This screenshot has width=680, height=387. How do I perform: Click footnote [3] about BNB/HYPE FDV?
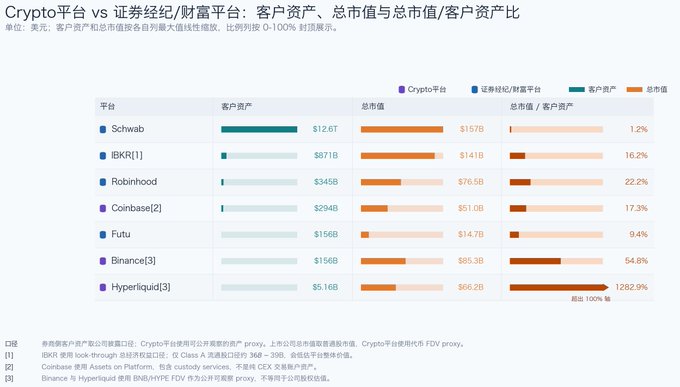point(186,378)
